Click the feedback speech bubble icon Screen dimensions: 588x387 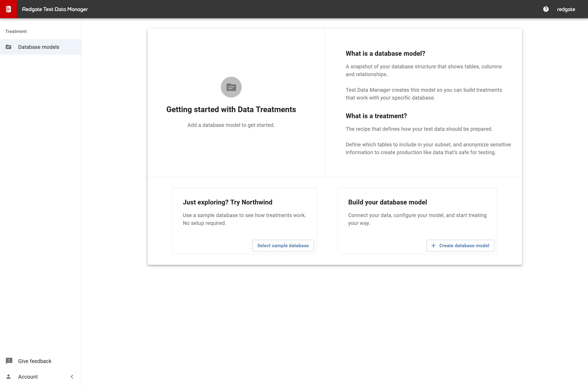click(9, 361)
